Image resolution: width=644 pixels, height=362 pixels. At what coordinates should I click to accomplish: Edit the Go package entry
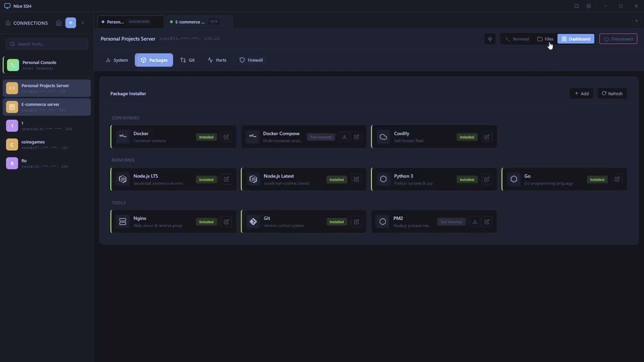coord(617,179)
